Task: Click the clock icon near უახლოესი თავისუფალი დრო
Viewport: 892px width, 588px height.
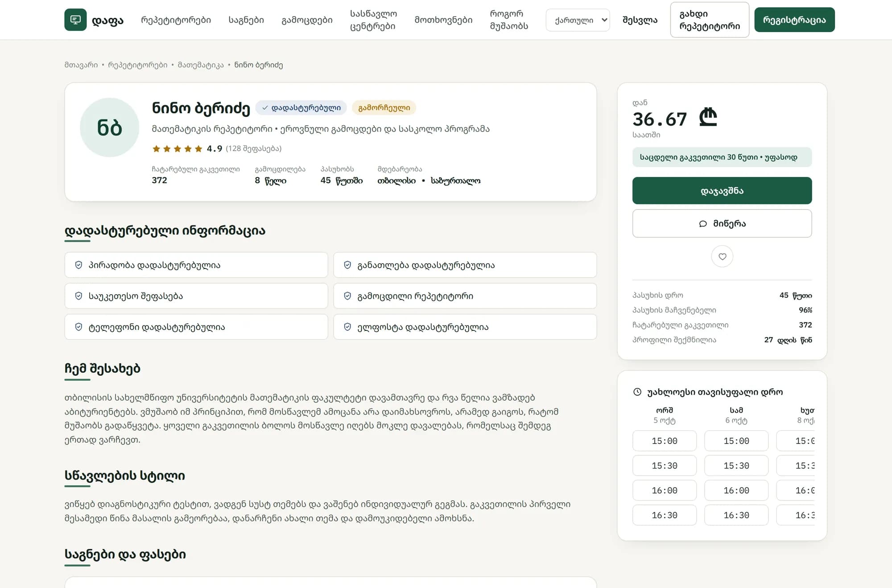Action: click(637, 392)
